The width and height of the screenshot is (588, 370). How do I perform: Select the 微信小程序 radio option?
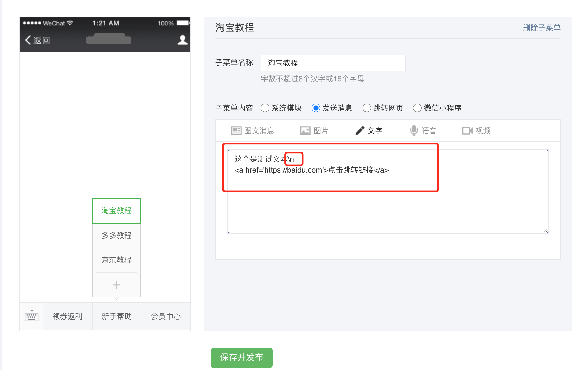[417, 108]
